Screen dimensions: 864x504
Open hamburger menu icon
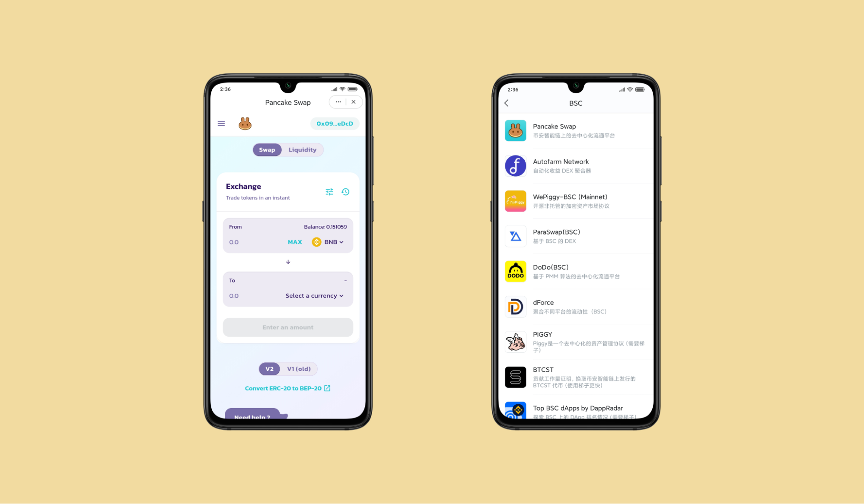pyautogui.click(x=222, y=123)
